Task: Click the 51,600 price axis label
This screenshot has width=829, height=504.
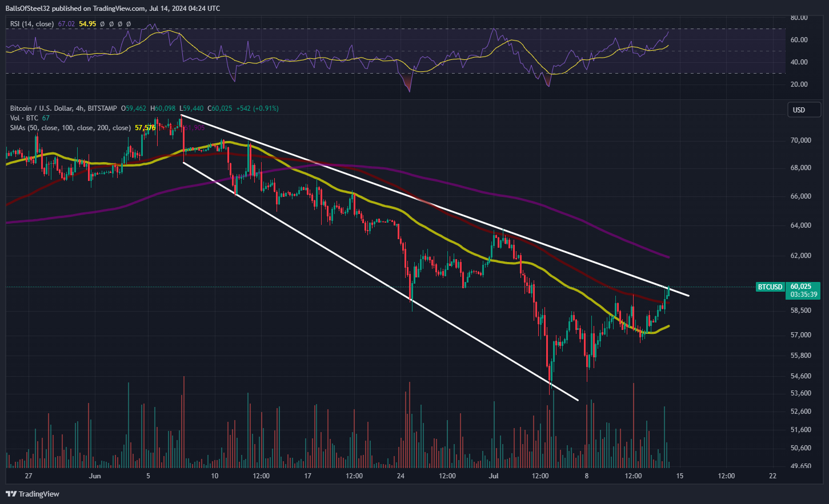Action: 800,430
